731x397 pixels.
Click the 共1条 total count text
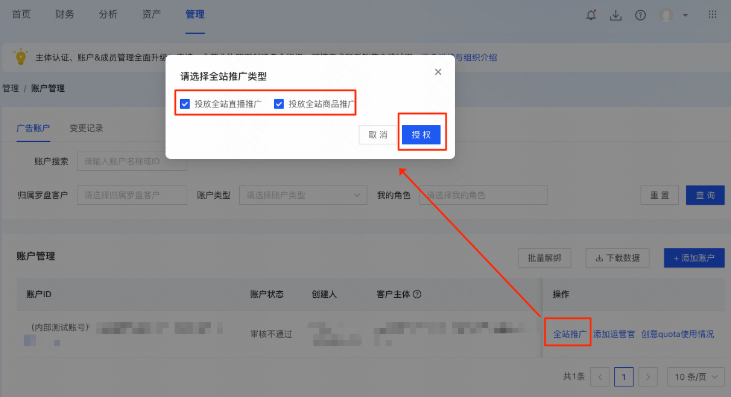pos(573,376)
